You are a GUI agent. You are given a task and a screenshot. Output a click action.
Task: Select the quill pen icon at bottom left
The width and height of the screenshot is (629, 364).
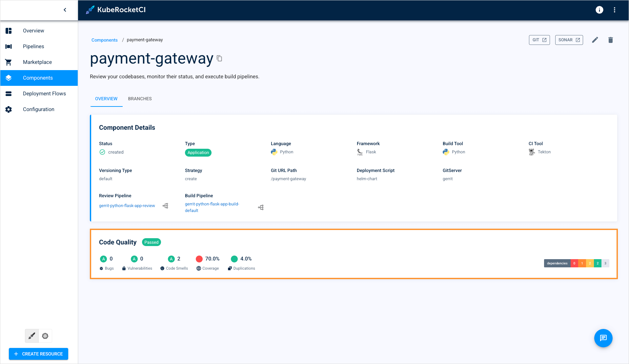pos(31,336)
